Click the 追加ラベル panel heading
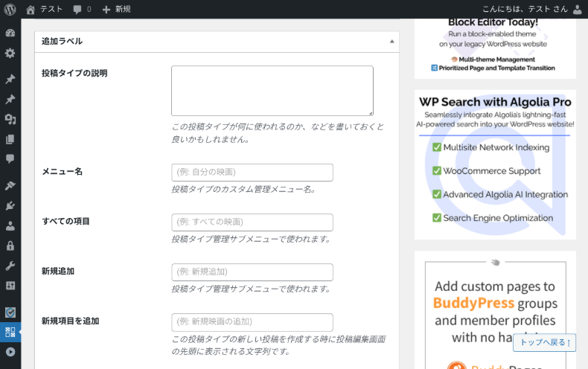Image resolution: width=588 pixels, height=369 pixels. 62,41
